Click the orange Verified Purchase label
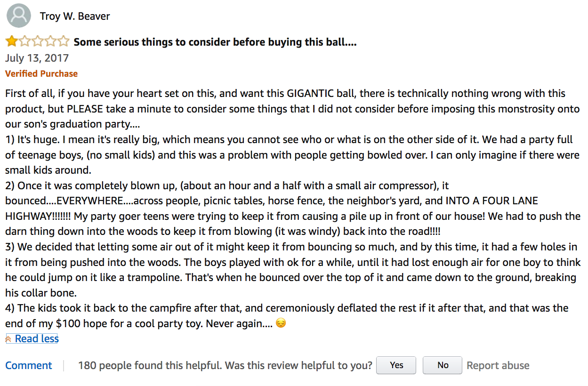Screen dimensions: 588x386 click(41, 74)
